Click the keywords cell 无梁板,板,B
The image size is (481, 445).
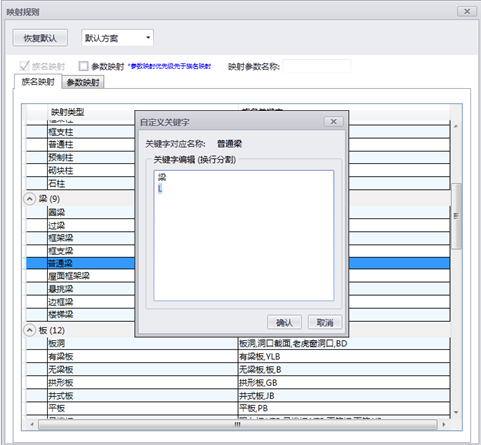(344, 369)
